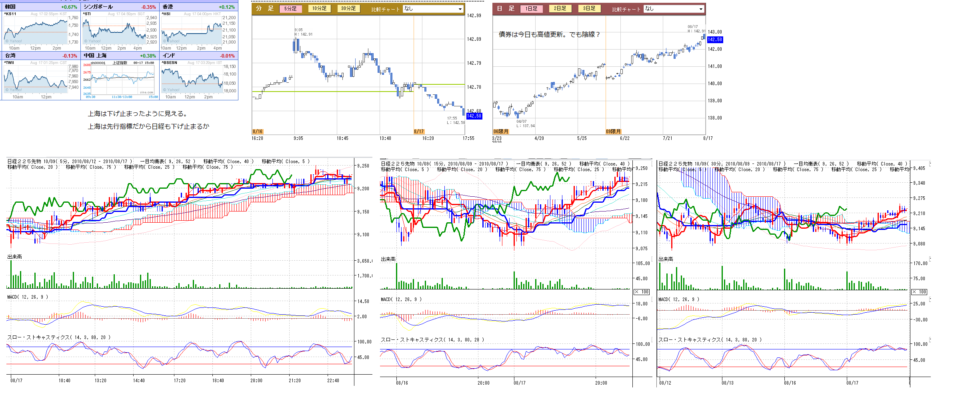Image resolution: width=980 pixels, height=415 pixels.
Task: Select the 1日足 daily interval button
Action: [x=531, y=8]
